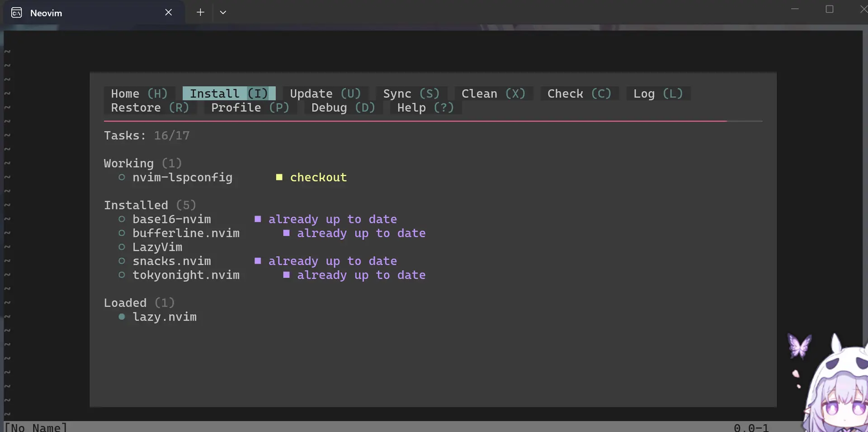Click the LazyVim plugin entry
Viewport: 868px width, 432px height.
pyautogui.click(x=157, y=247)
